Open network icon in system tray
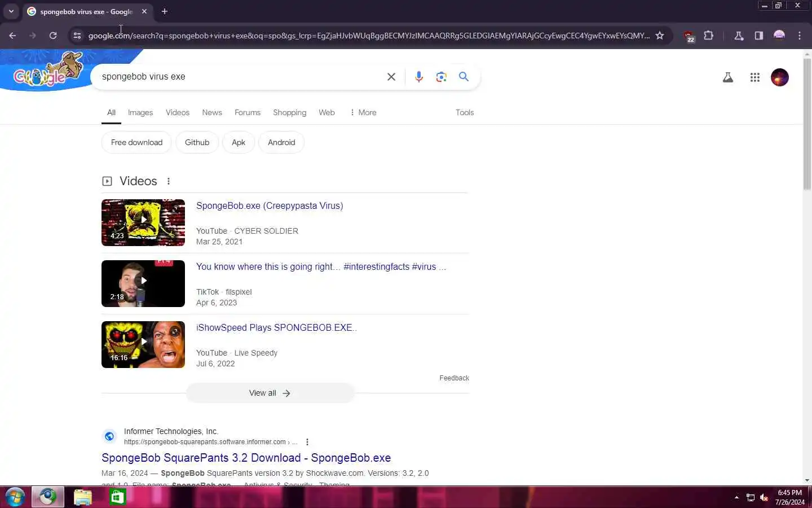The height and width of the screenshot is (508, 812). (751, 497)
